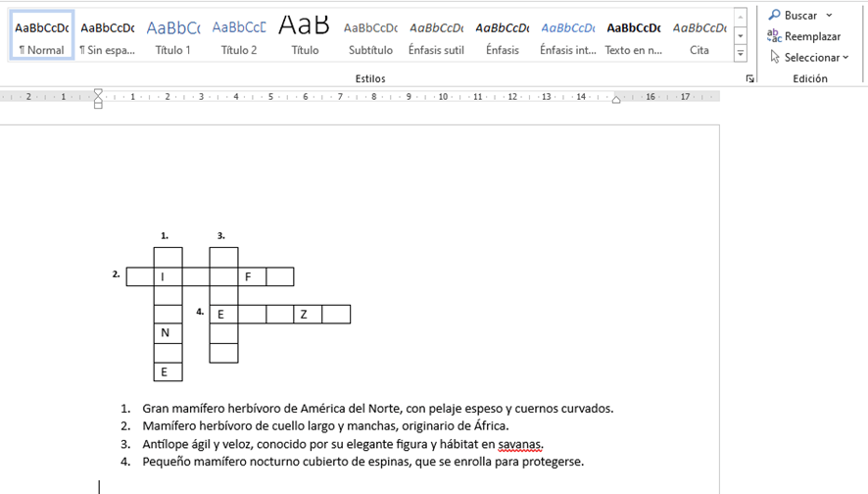Apply the Subtítulo style
This screenshot has height=494, width=868.
[370, 35]
